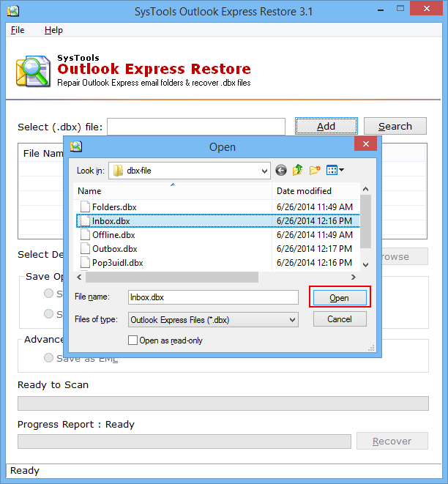Minimize the SysTools main window
This screenshot has width=448, height=484.
pos(381,10)
